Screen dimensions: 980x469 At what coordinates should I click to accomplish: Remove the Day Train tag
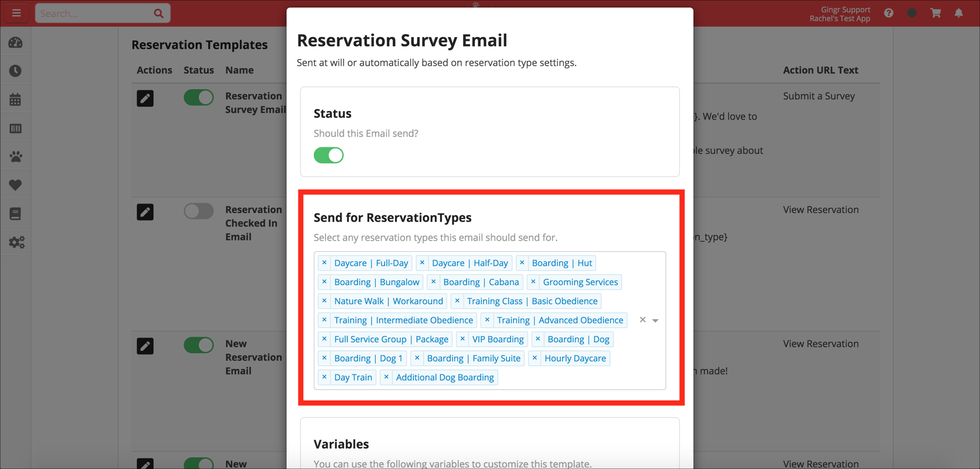[x=325, y=378]
